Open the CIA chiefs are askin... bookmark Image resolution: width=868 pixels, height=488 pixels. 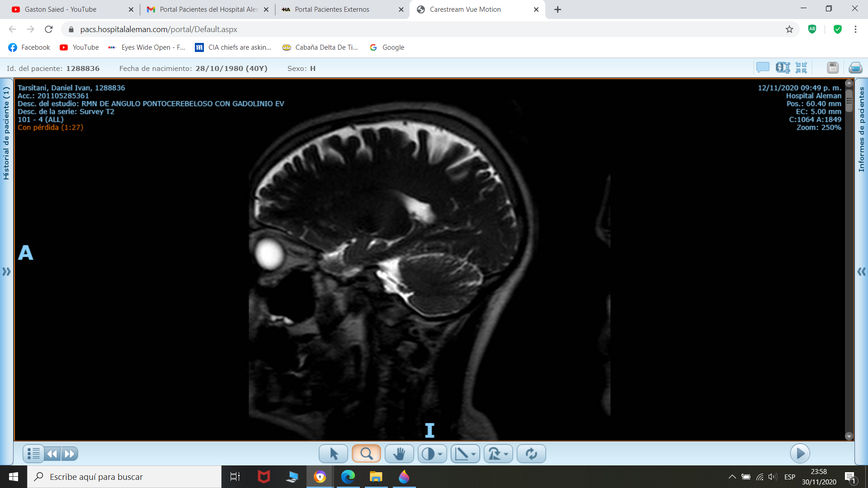(233, 47)
